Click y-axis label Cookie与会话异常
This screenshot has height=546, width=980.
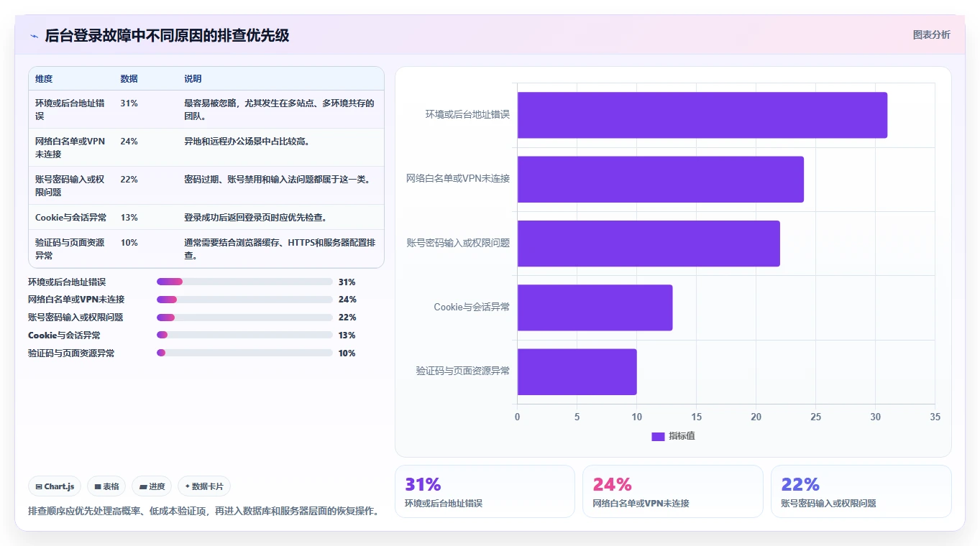click(x=472, y=307)
